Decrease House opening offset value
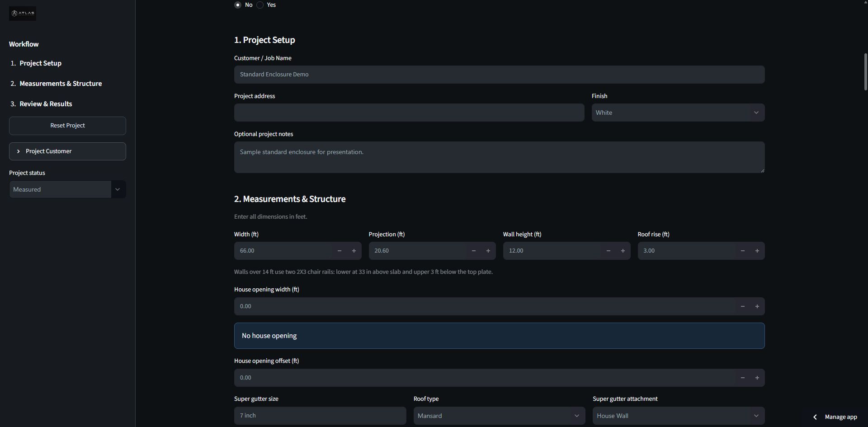The height and width of the screenshot is (427, 868). pyautogui.click(x=743, y=378)
